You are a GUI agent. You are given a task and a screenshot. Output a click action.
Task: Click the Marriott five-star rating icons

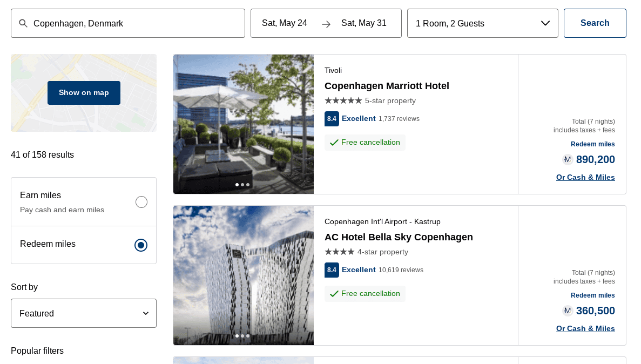point(343,101)
